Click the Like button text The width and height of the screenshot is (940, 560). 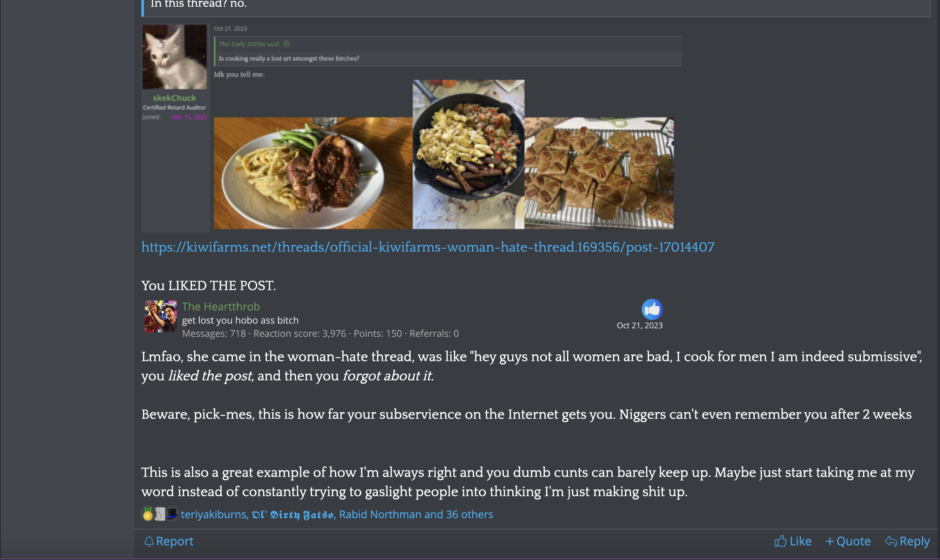(800, 541)
